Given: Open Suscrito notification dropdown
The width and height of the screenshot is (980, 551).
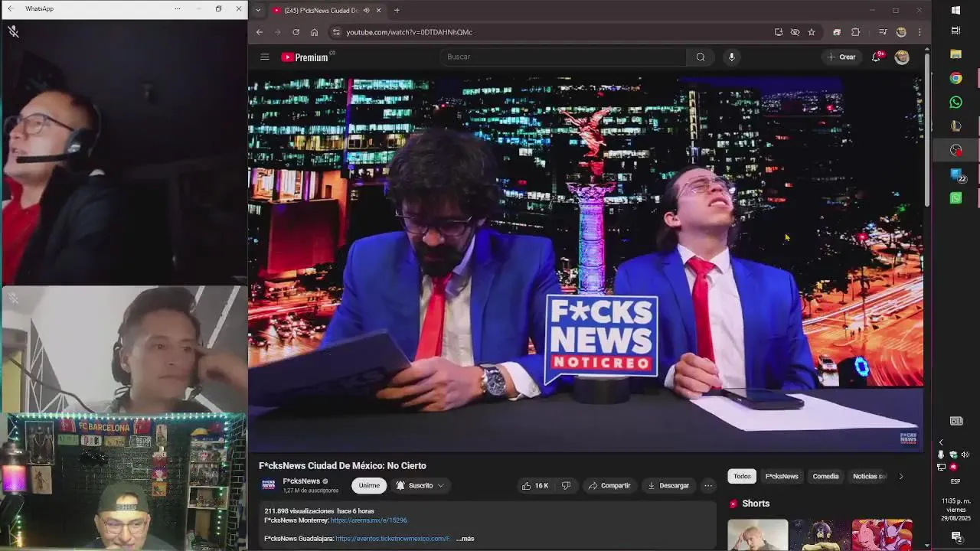Looking at the screenshot, I should pyautogui.click(x=420, y=485).
